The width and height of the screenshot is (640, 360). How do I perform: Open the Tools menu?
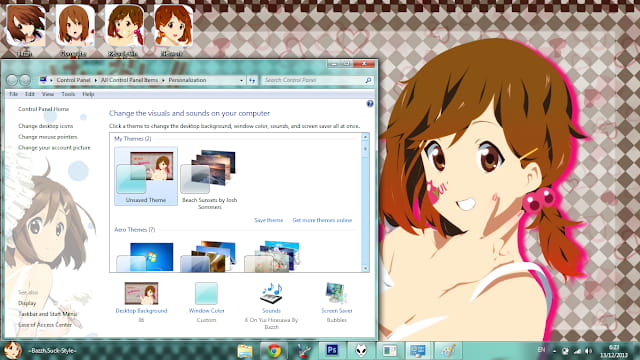[x=68, y=94]
